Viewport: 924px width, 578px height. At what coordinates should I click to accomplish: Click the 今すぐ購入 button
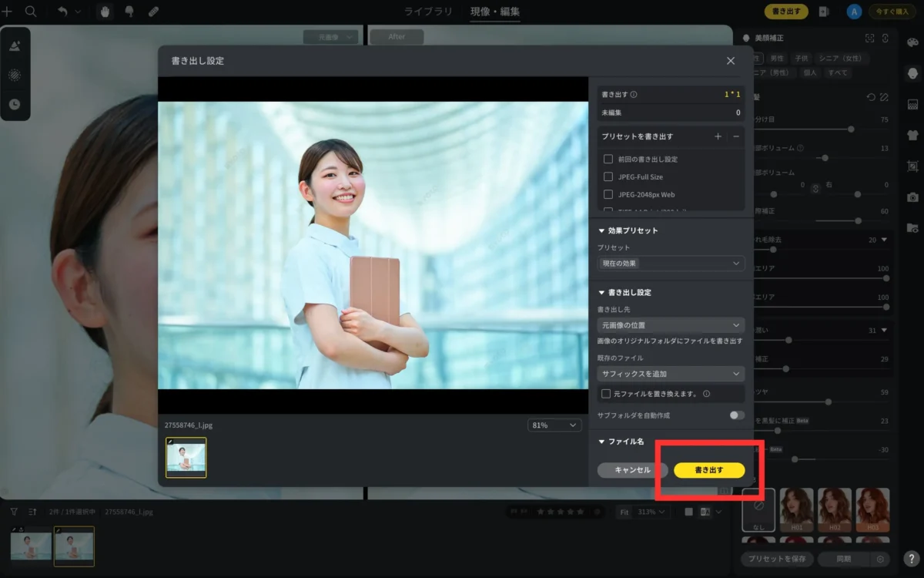pos(892,12)
